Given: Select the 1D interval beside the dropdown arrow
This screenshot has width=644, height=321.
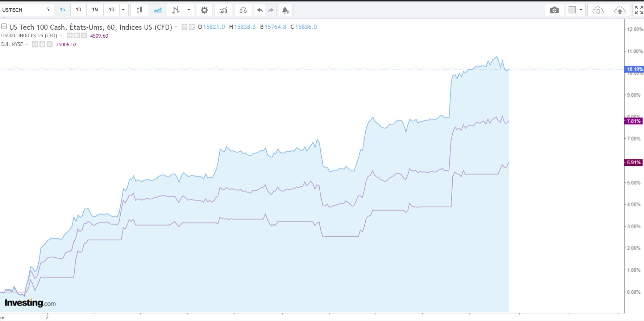Looking at the screenshot, I should coord(112,10).
